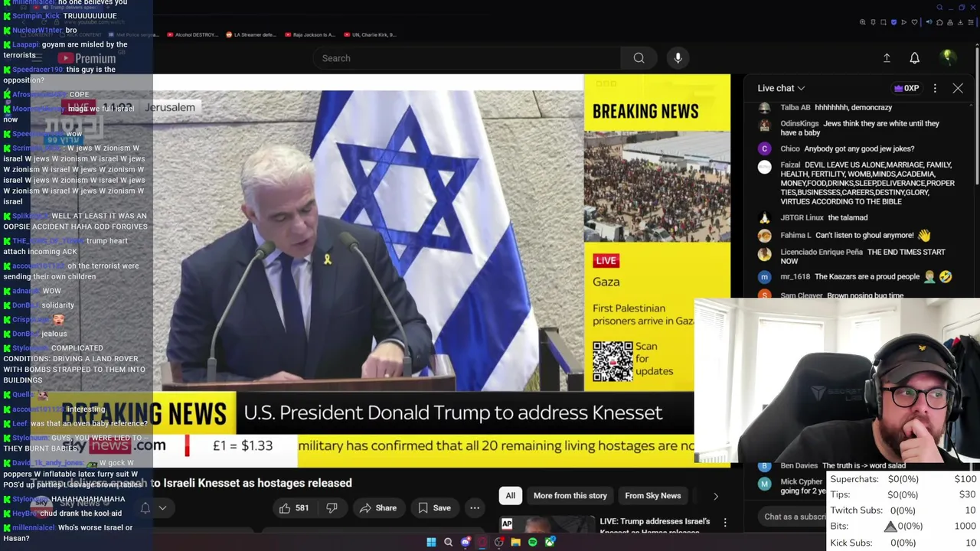Open Windows taskbar search
The width and height of the screenshot is (980, 551).
point(448,542)
